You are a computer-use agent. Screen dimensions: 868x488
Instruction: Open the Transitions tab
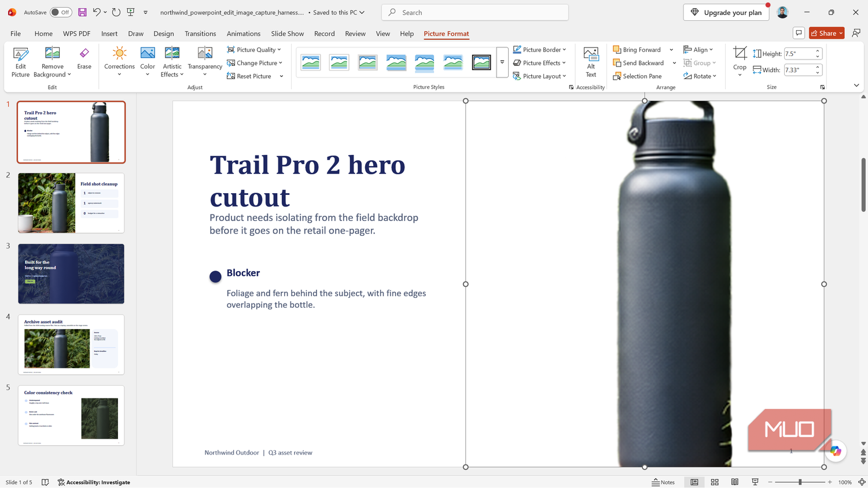(x=200, y=34)
